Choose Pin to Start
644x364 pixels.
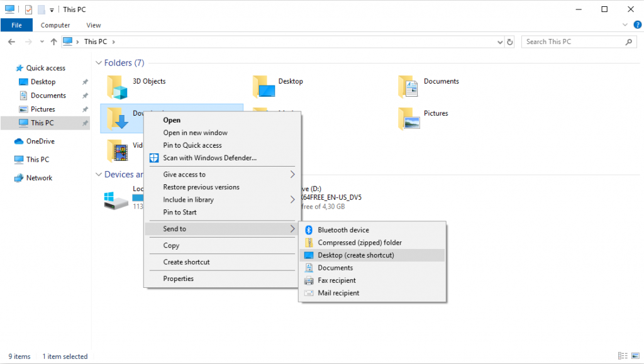point(180,212)
